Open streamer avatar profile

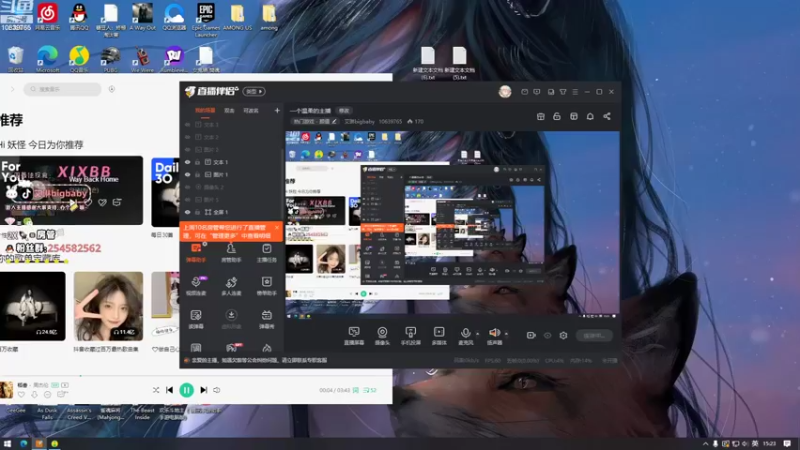point(505,91)
